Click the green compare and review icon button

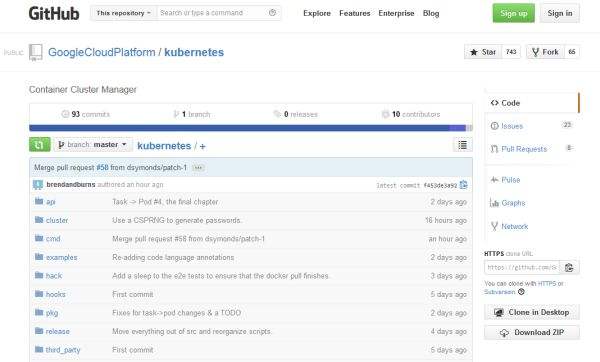39,145
